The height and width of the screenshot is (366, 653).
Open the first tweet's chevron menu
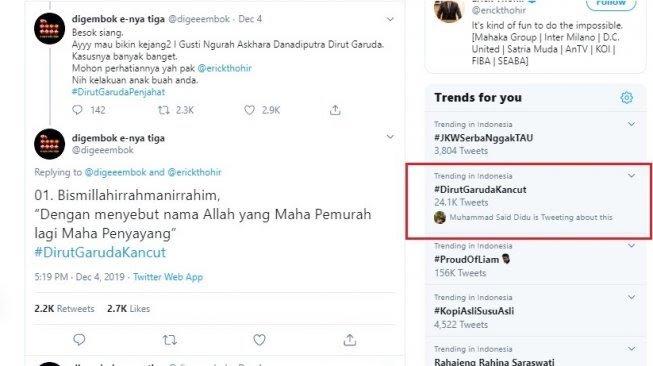(390, 19)
